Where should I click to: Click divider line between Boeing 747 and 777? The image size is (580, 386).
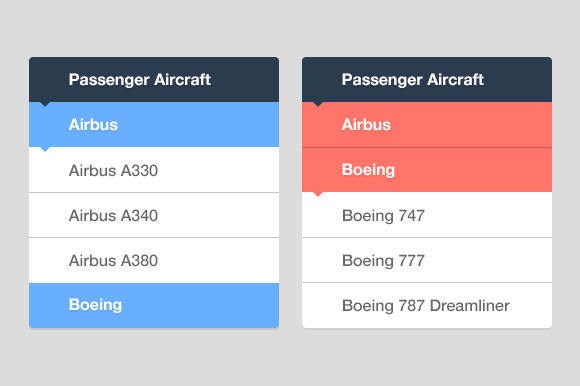(x=427, y=238)
